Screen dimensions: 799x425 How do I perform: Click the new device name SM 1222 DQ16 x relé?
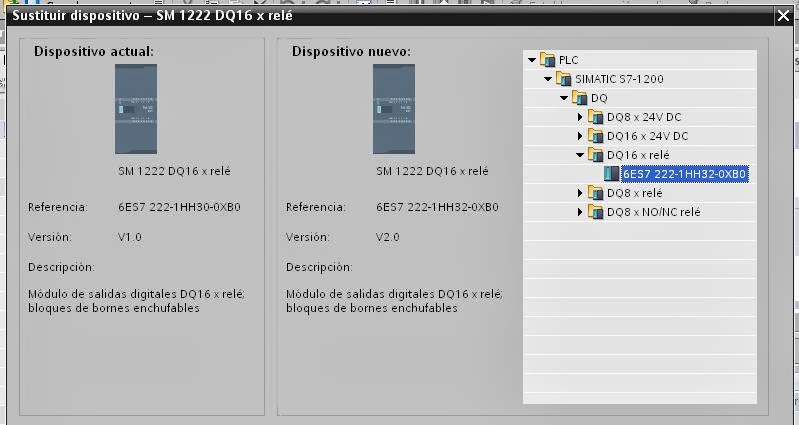[432, 171]
